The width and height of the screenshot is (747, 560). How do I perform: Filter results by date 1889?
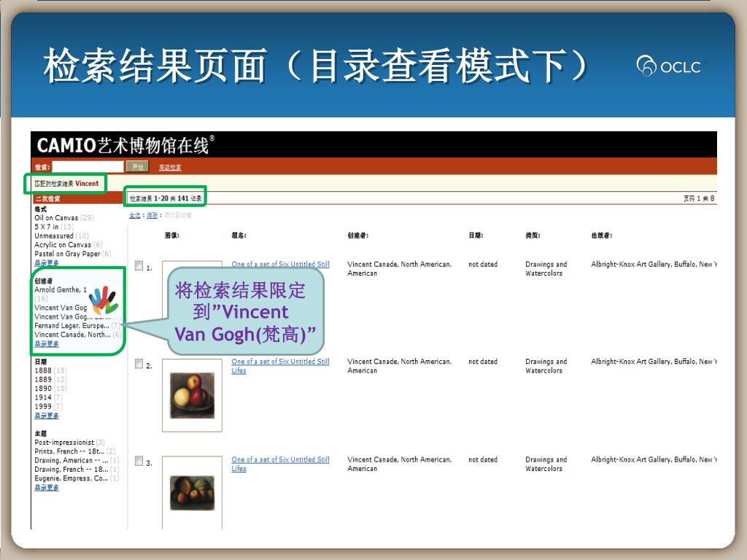[43, 379]
